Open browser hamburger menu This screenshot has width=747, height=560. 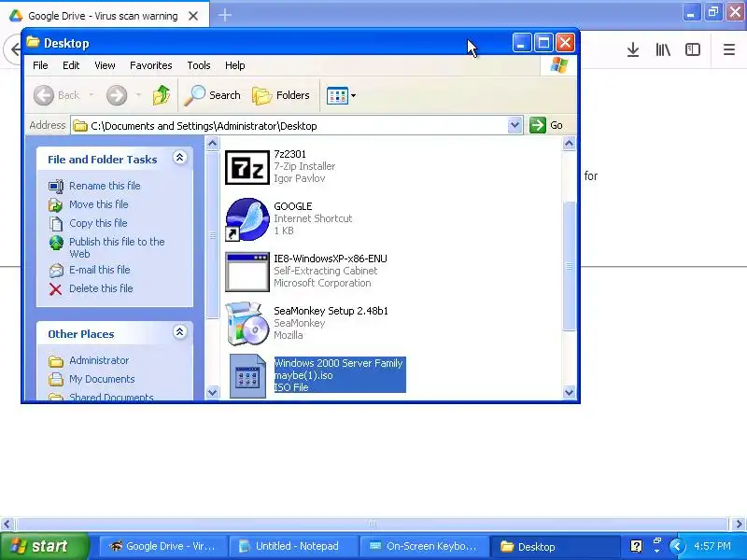pos(729,49)
